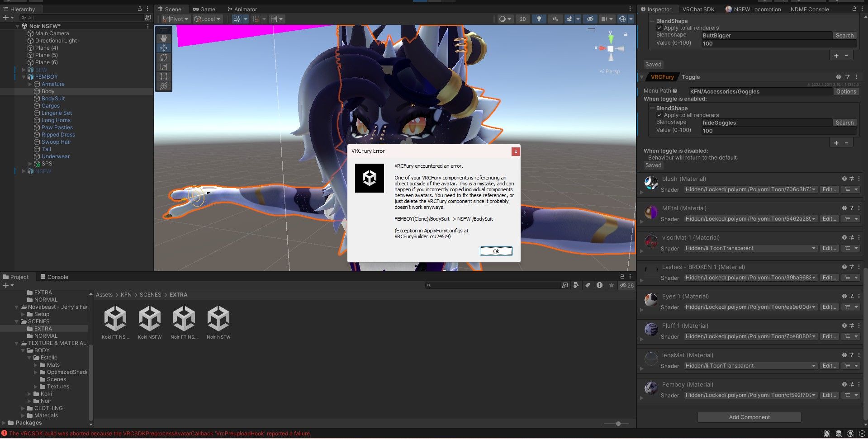868x439 pixels.
Task: Select BodySuit in the Hierarchy
Action: 53,99
